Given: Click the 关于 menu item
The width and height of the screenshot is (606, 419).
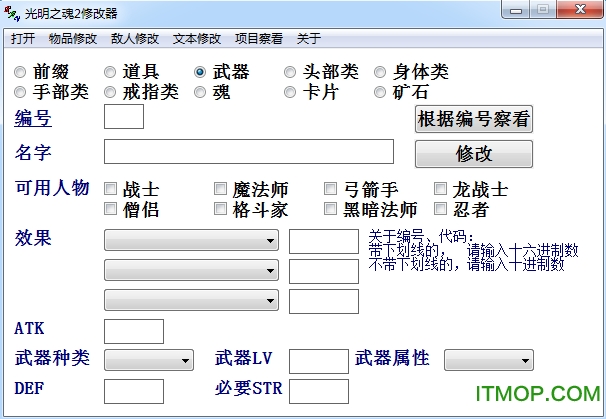Looking at the screenshot, I should 308,39.
